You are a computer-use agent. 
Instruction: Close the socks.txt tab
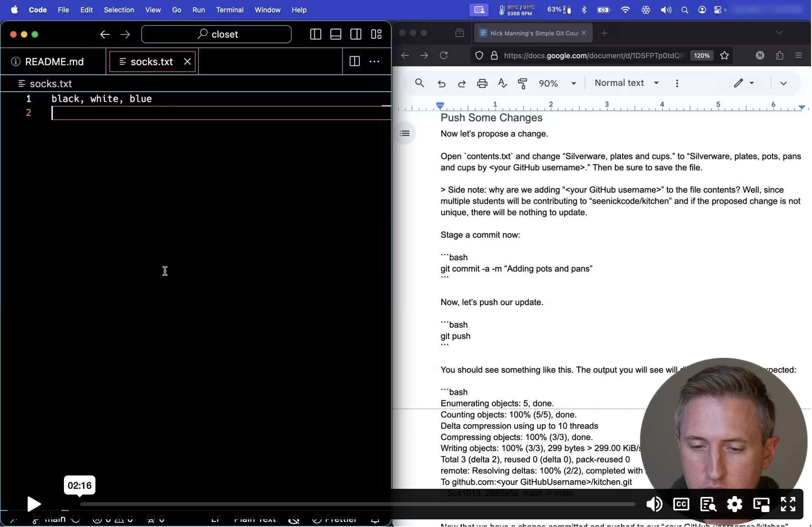point(187,62)
